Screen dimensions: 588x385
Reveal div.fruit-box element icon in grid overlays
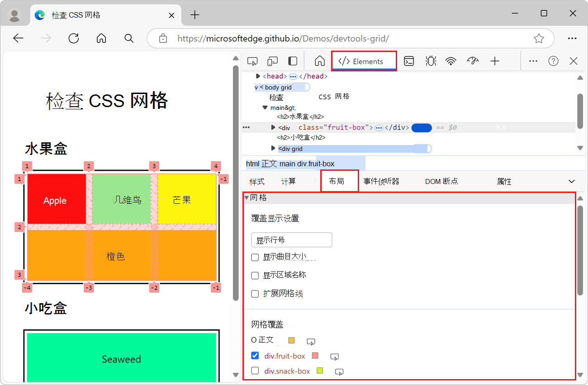[x=335, y=357]
